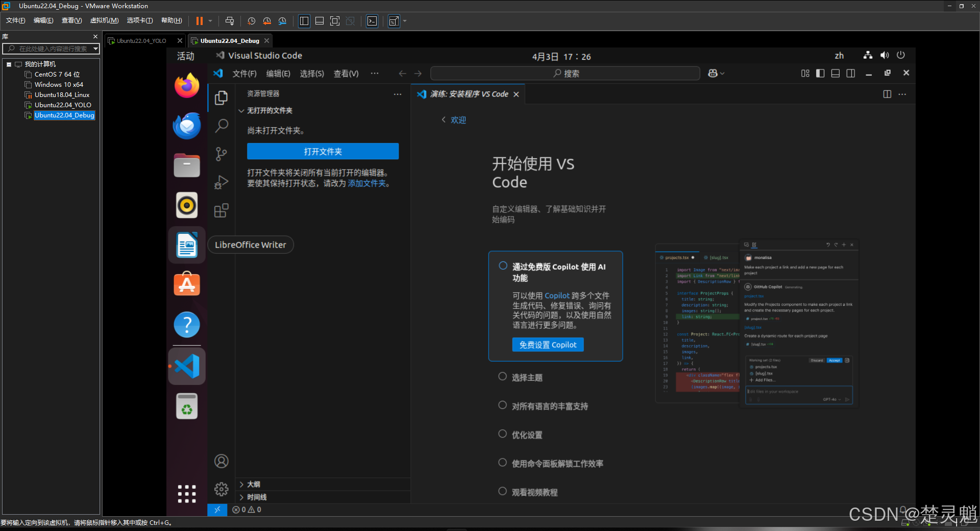Select the Copilot AI walkthrough step

coord(555,306)
